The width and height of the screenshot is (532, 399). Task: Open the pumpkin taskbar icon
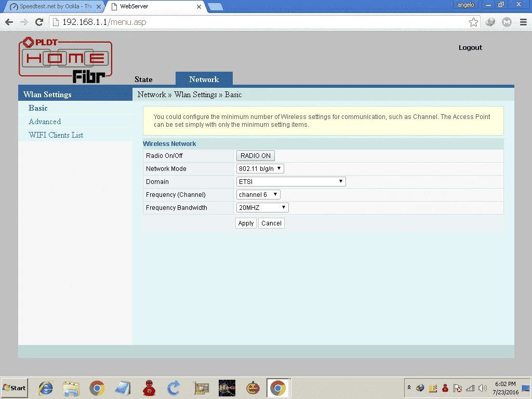pyautogui.click(x=253, y=388)
